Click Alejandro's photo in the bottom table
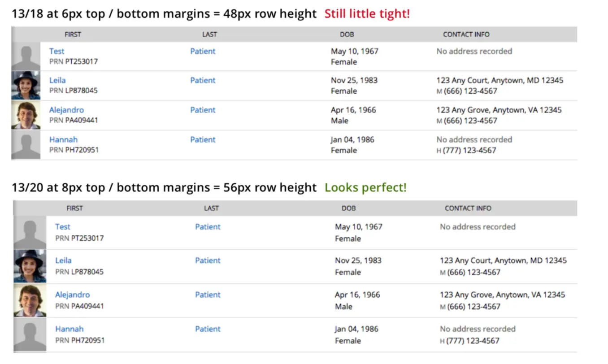Viewport: 608px width, 364px height. coord(30,300)
